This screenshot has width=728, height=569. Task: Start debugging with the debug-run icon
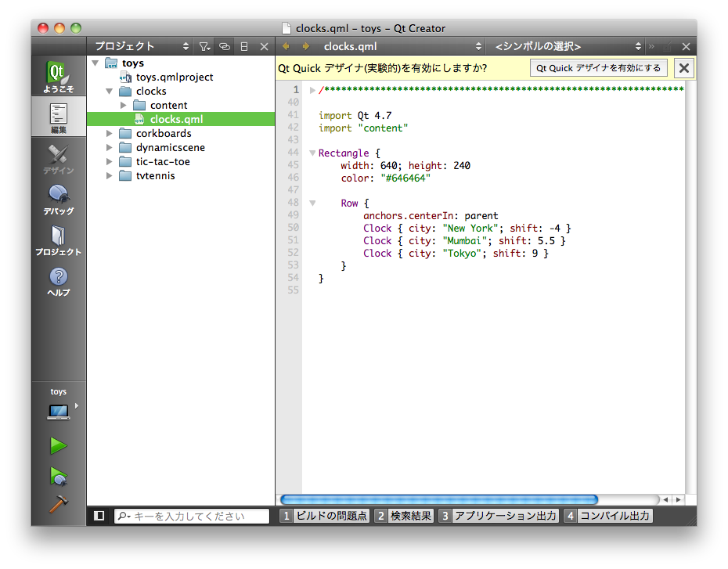point(59,475)
